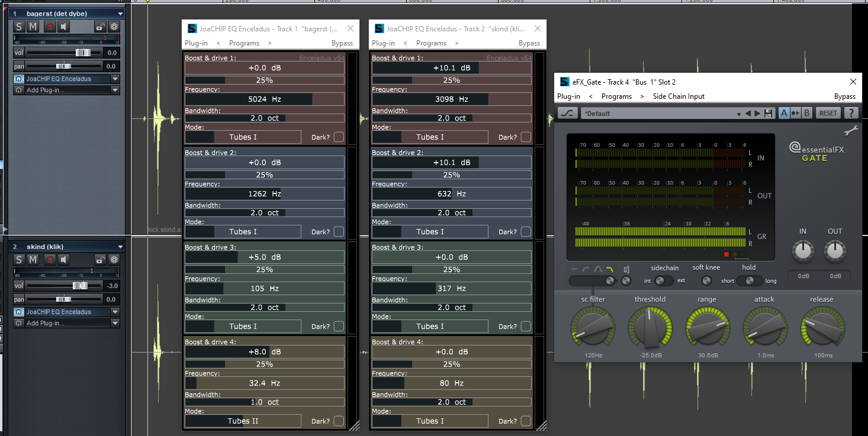The width and height of the screenshot is (868, 436).
Task: Select the band-pass sidechain filter shape icon
Action: 598,269
